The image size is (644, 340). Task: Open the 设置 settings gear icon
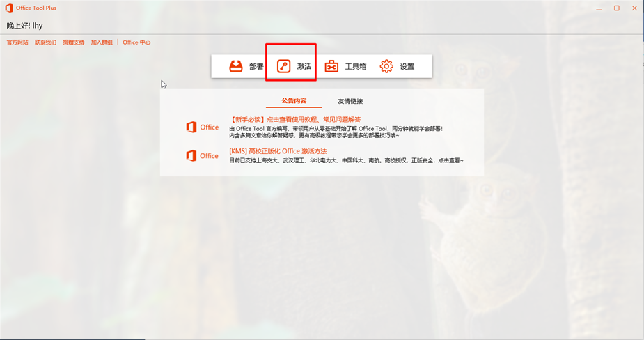386,66
